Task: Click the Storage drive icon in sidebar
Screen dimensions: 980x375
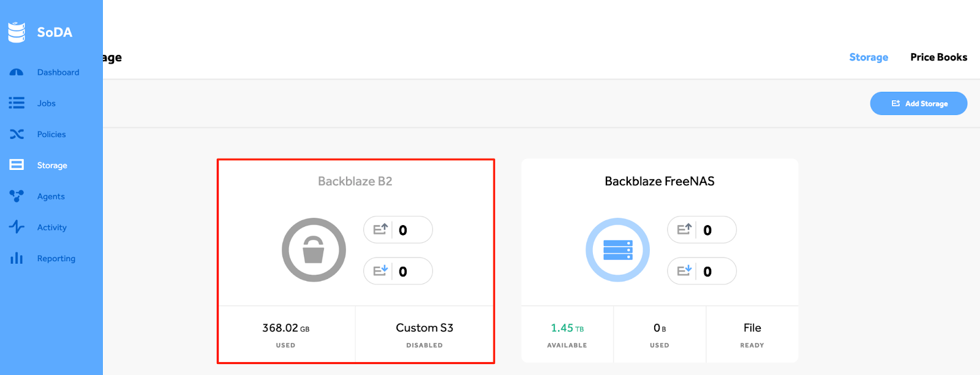Action: tap(17, 165)
